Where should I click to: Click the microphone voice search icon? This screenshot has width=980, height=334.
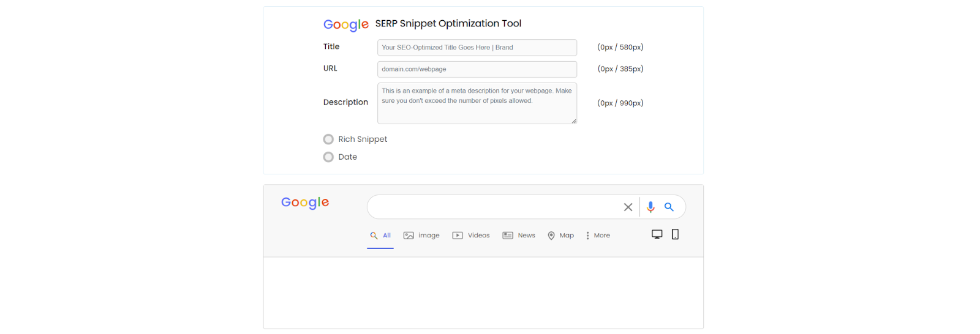[650, 207]
